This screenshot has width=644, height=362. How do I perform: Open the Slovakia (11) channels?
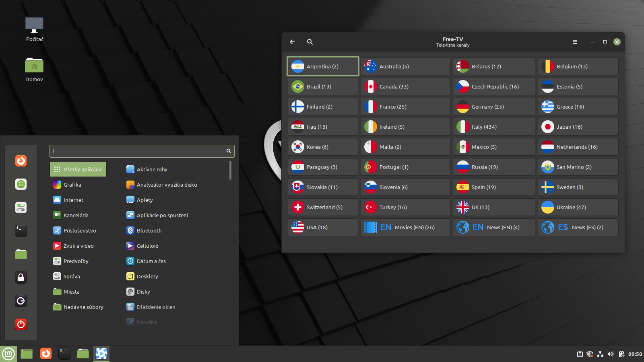[323, 187]
